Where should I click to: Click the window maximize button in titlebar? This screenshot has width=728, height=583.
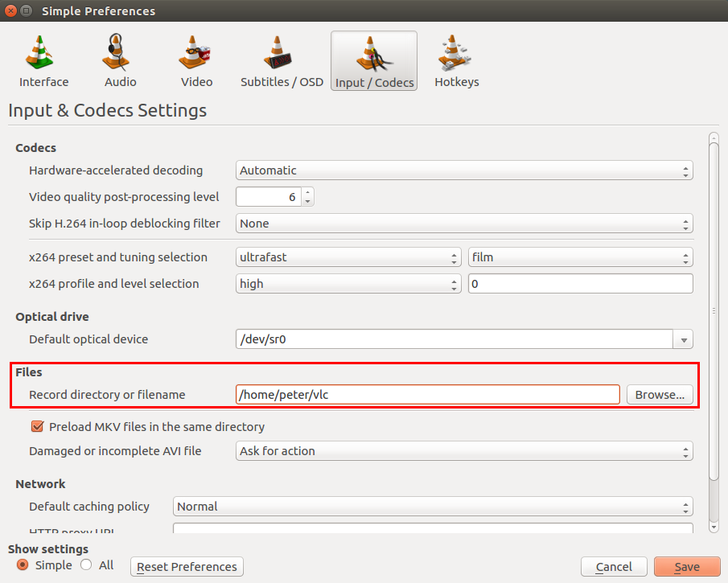coord(27,10)
